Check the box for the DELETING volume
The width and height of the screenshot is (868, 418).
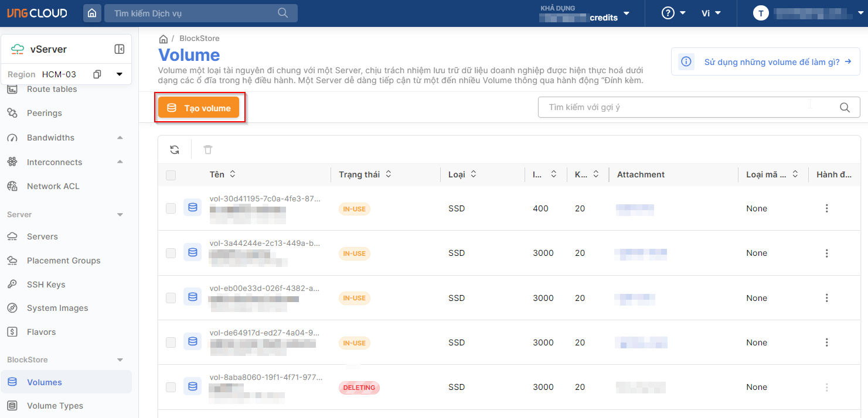pos(171,387)
